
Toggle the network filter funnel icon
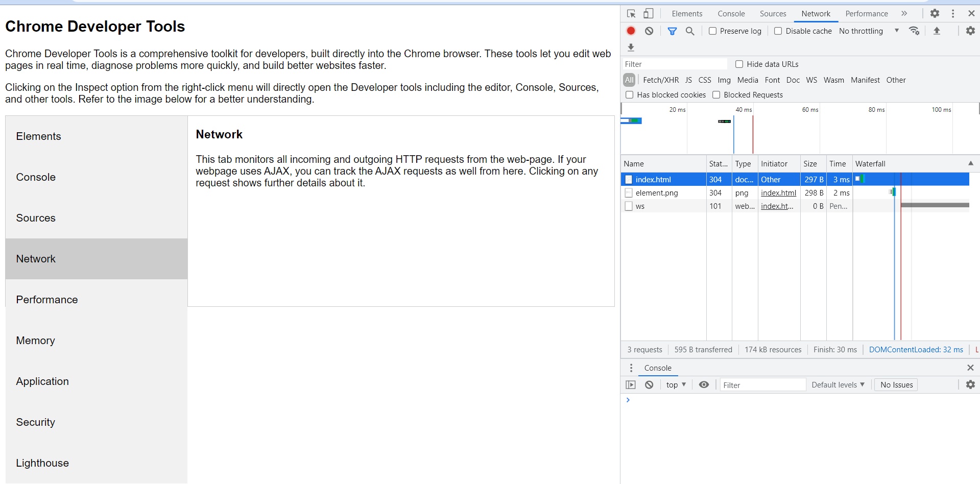click(672, 31)
